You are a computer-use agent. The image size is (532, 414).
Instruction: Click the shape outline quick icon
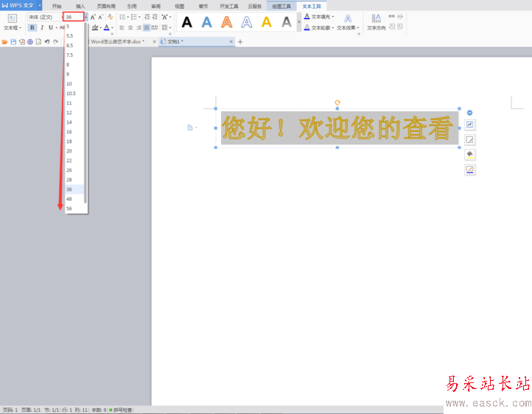pyautogui.click(x=469, y=169)
